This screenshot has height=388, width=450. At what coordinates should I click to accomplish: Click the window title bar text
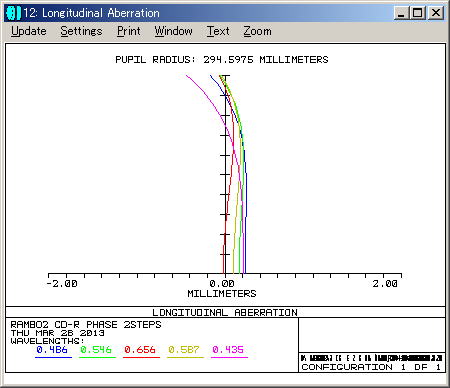tap(92, 13)
